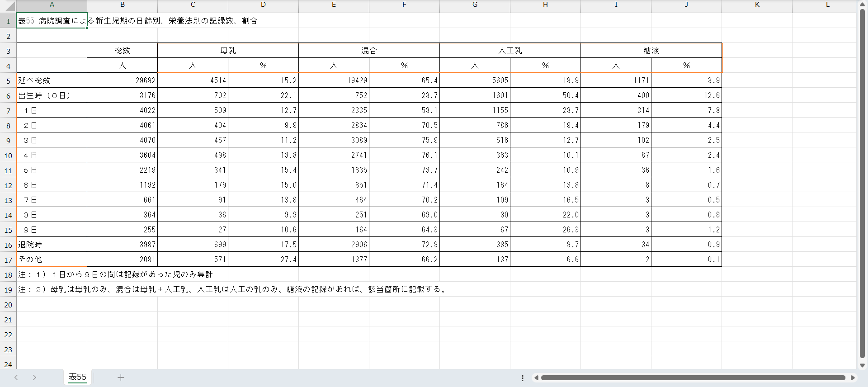The image size is (868, 387).
Task: Click the cell containing 29692
Action: click(122, 80)
